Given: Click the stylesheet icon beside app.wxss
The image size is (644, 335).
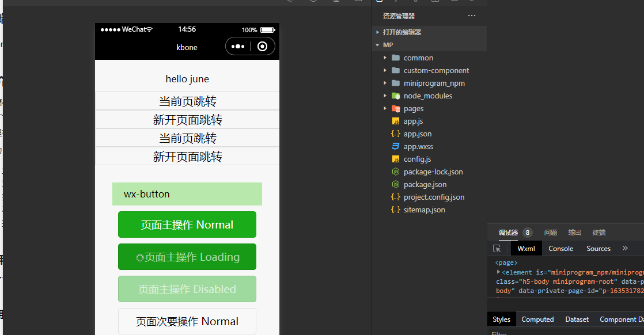Looking at the screenshot, I should click(x=396, y=146).
